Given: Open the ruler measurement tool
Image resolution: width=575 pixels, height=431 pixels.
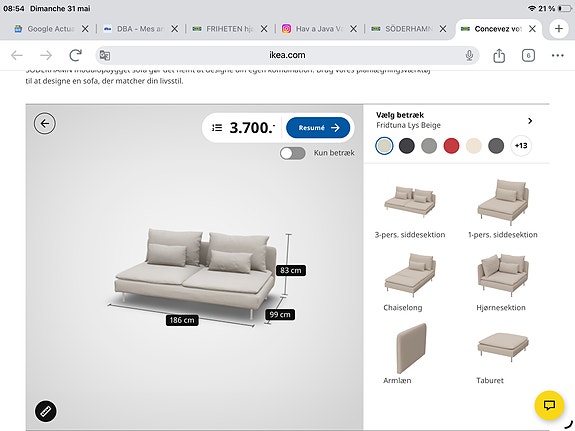Looking at the screenshot, I should 45,411.
